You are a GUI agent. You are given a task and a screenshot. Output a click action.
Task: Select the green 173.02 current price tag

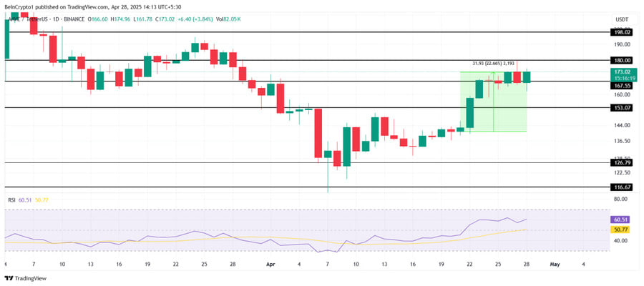[623, 71]
